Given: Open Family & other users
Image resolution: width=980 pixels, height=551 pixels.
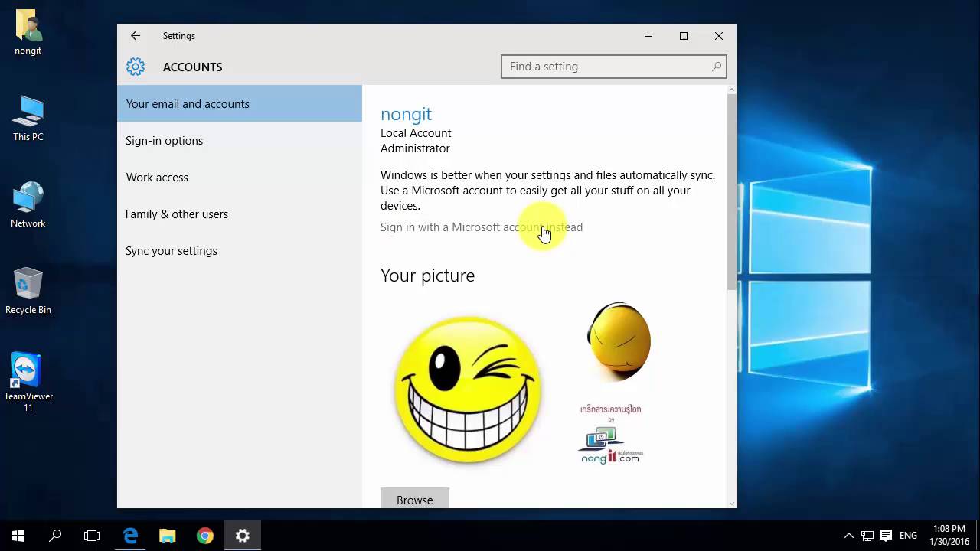Looking at the screenshot, I should pyautogui.click(x=240, y=214).
